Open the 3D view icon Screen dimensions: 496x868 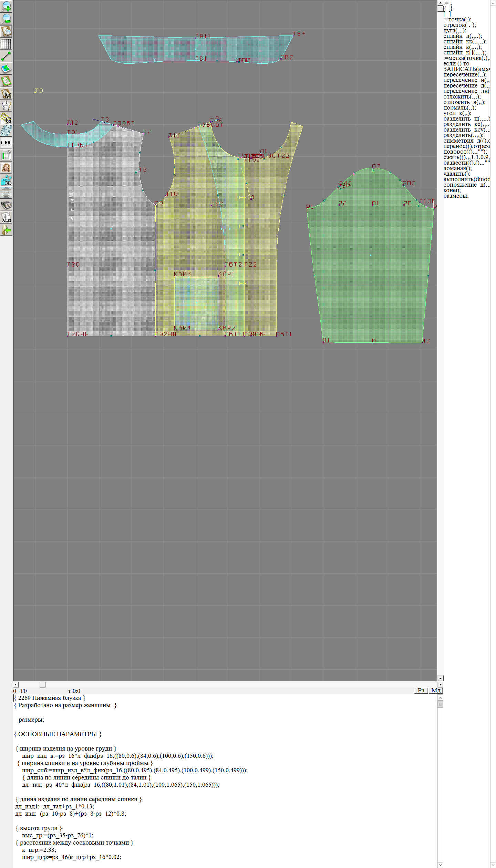pyautogui.click(x=6, y=180)
